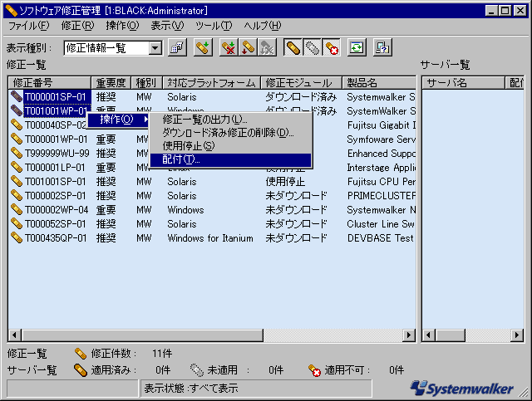The image size is (532, 401).
Task: Click the fix list scrollbar left arrow
Action: click(x=15, y=335)
